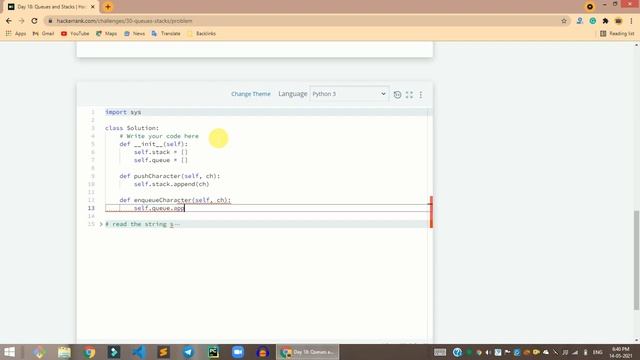Open Telegram from the taskbar
Screen dimensions: 640x360
click(x=188, y=352)
